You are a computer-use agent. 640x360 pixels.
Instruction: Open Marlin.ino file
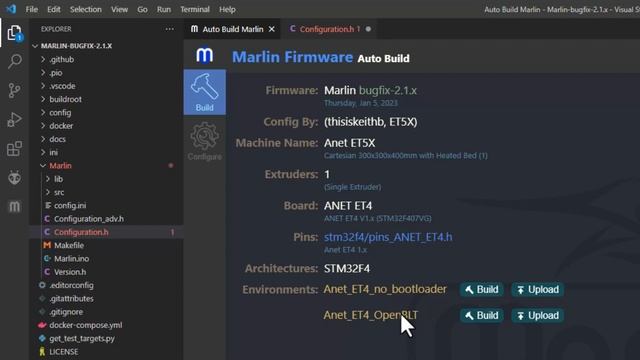71,258
